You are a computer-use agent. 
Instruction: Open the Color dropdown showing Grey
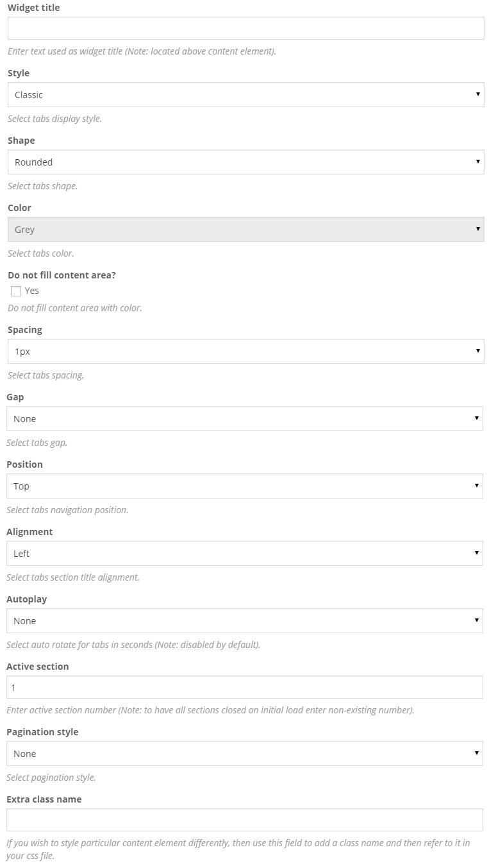point(245,230)
